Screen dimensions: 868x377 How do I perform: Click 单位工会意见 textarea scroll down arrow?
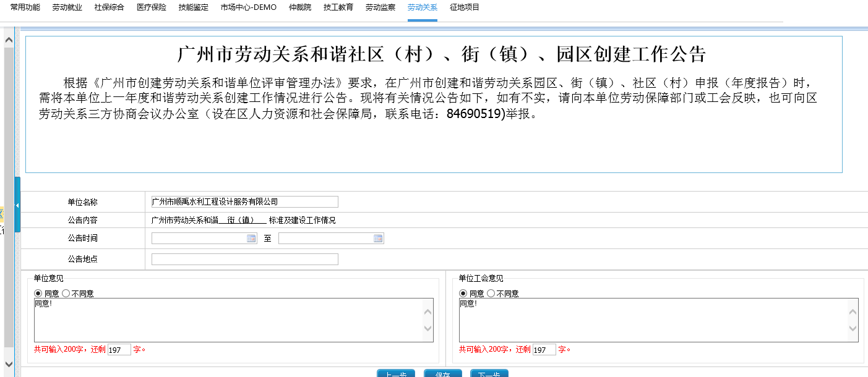(853, 328)
